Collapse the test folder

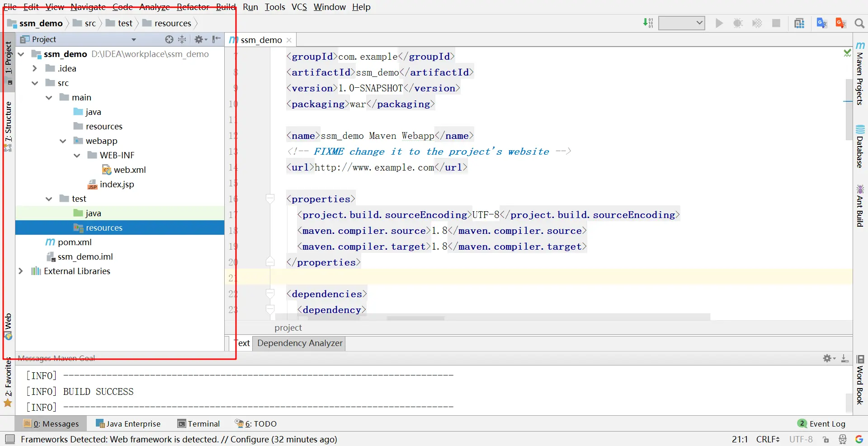click(49, 199)
